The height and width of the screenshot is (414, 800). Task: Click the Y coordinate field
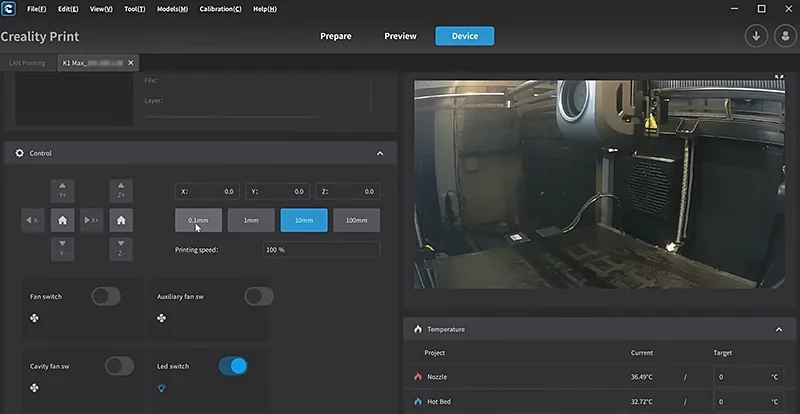(277, 191)
